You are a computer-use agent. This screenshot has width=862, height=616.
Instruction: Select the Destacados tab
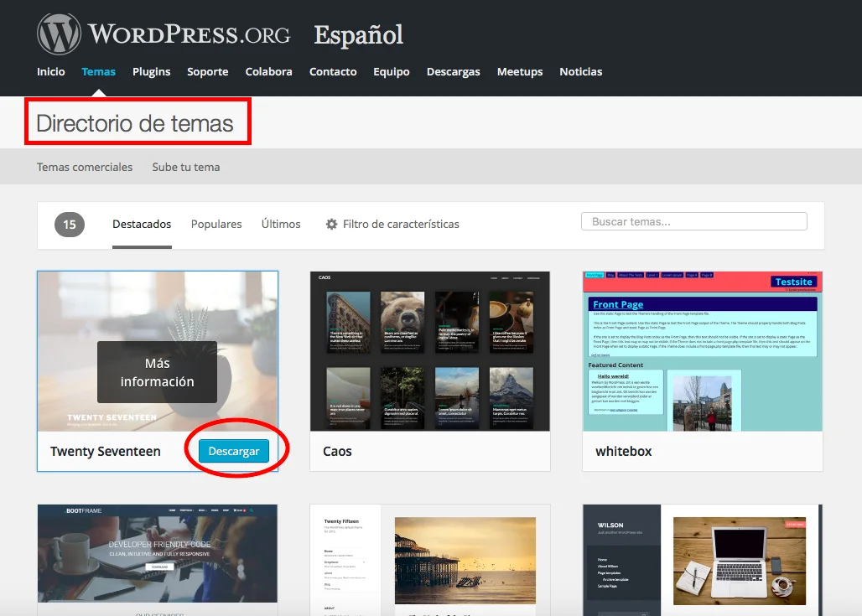pos(142,225)
